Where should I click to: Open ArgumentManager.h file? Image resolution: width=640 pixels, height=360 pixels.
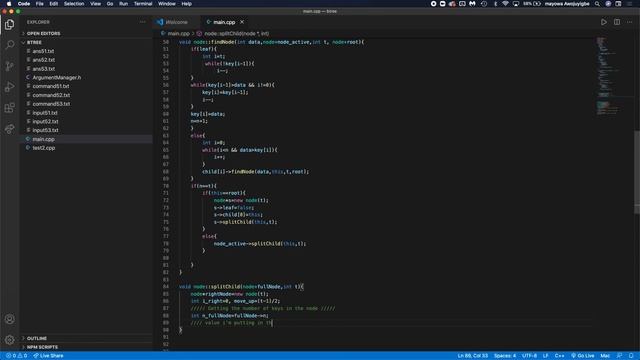point(86,78)
